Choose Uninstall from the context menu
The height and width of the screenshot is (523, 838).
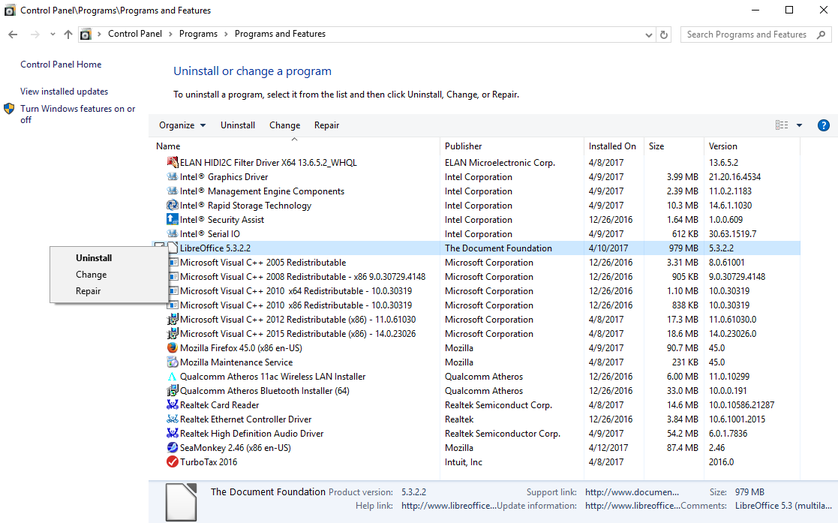click(x=94, y=258)
